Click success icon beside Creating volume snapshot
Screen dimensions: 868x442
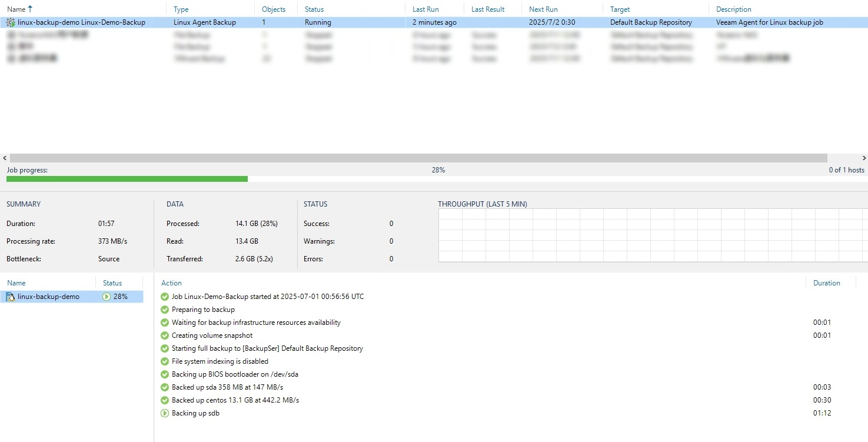tap(165, 335)
